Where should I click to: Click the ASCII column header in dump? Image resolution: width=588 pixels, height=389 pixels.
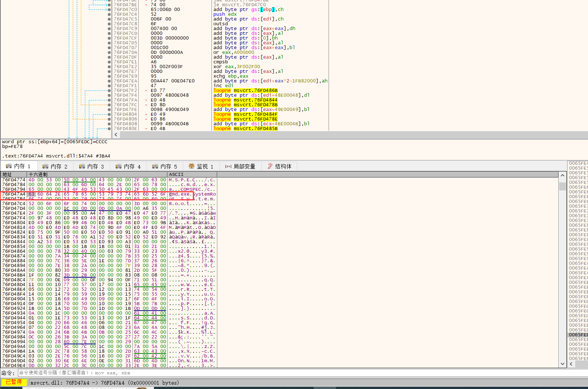pyautogui.click(x=192, y=174)
